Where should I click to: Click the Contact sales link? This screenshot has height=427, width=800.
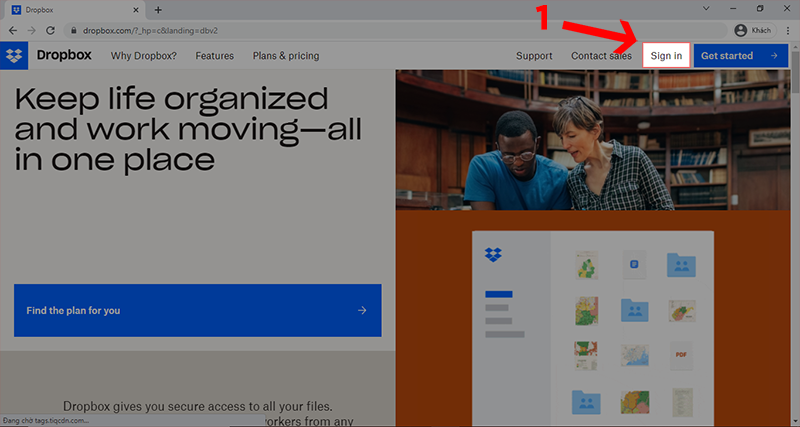tap(601, 56)
